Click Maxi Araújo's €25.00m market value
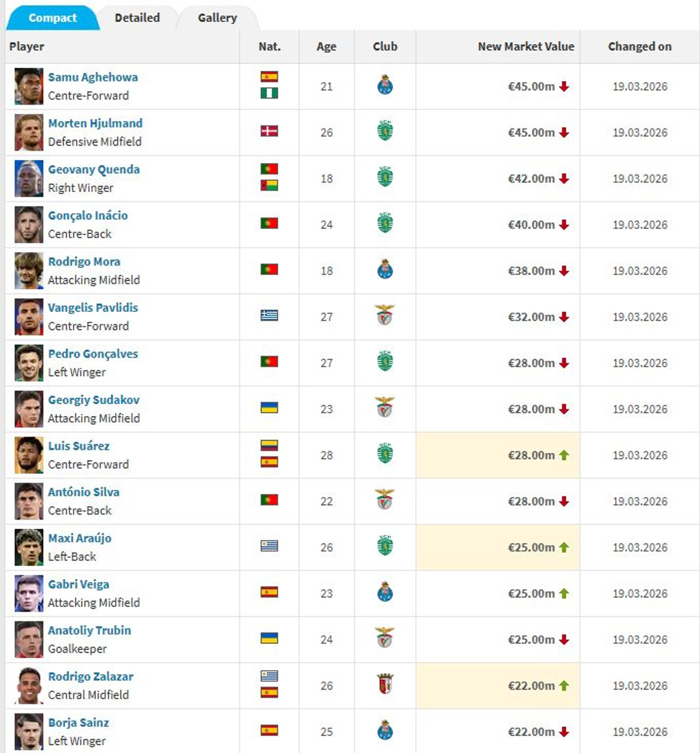The height and width of the screenshot is (753, 700). [x=531, y=547]
